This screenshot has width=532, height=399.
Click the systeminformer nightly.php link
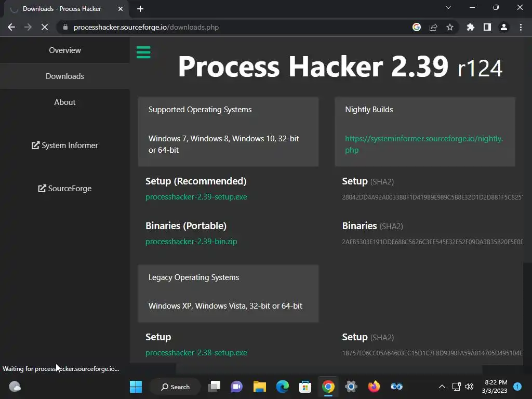point(424,144)
